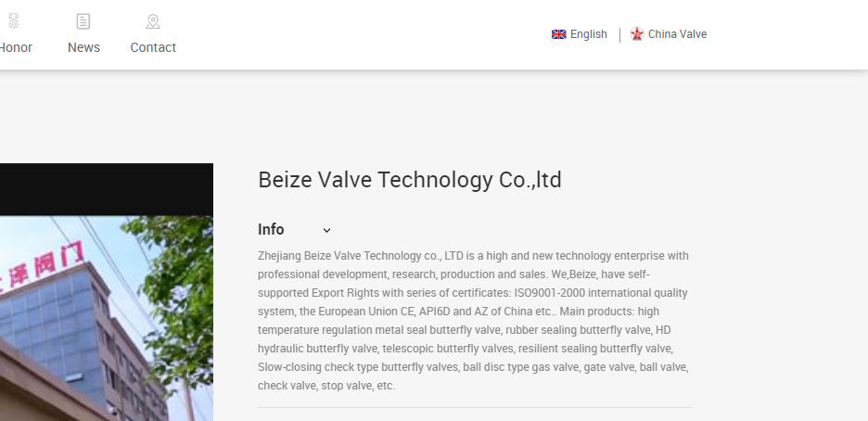Click the black bar above building photo
868x421 pixels.
coord(107,189)
